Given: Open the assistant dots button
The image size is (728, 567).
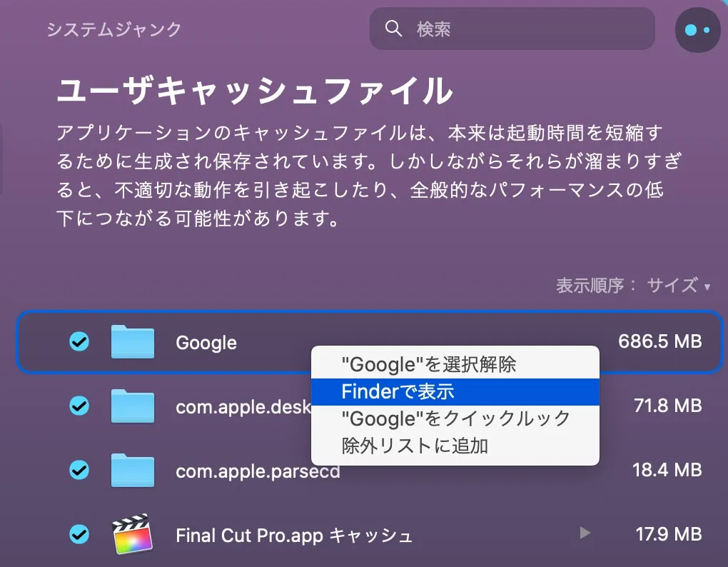Looking at the screenshot, I should 698,30.
